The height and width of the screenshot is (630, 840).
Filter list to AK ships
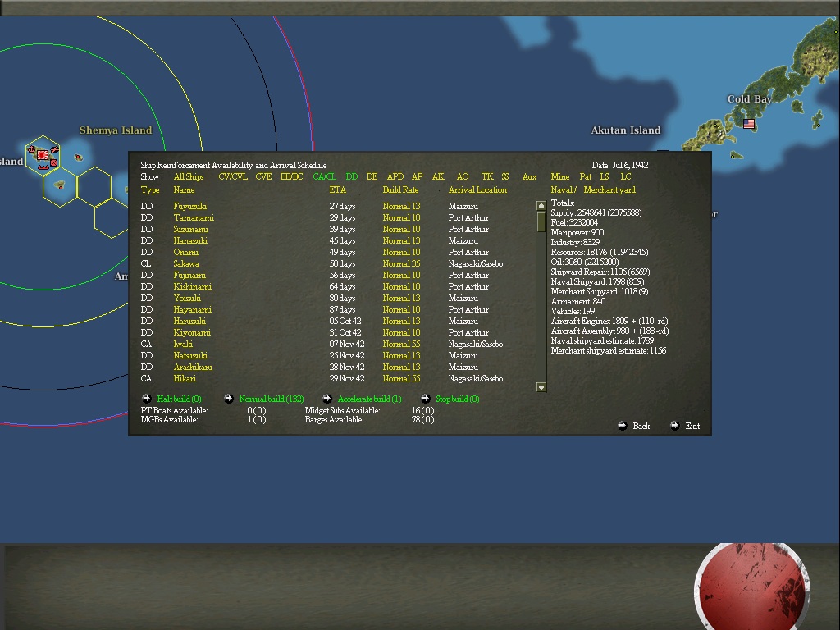pyautogui.click(x=438, y=176)
